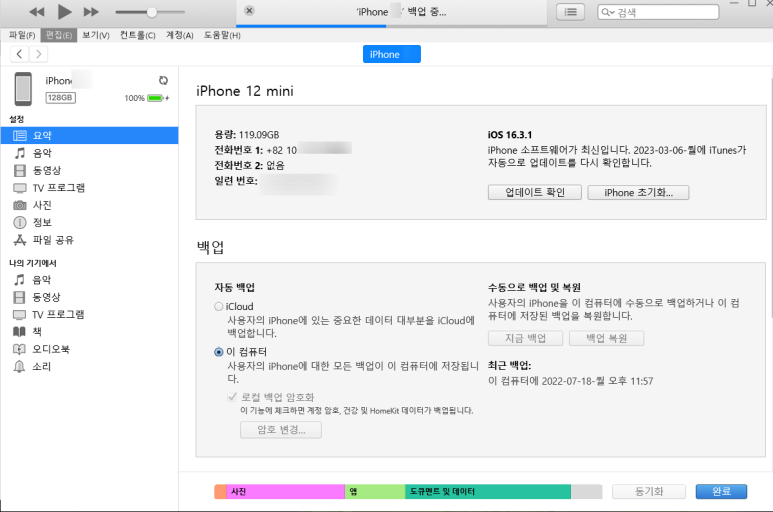The width and height of the screenshot is (773, 512).
Task: Click the iPhone 12 mini heading
Action: tap(245, 91)
